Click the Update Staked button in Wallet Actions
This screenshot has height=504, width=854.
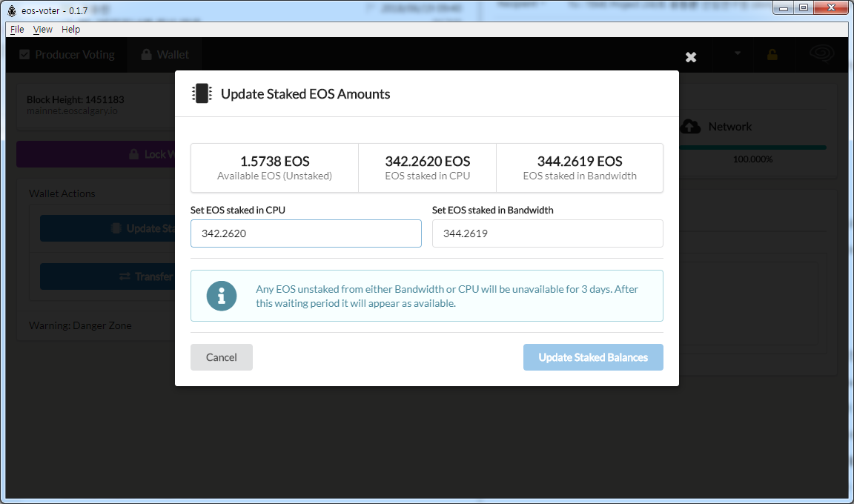coord(107,228)
